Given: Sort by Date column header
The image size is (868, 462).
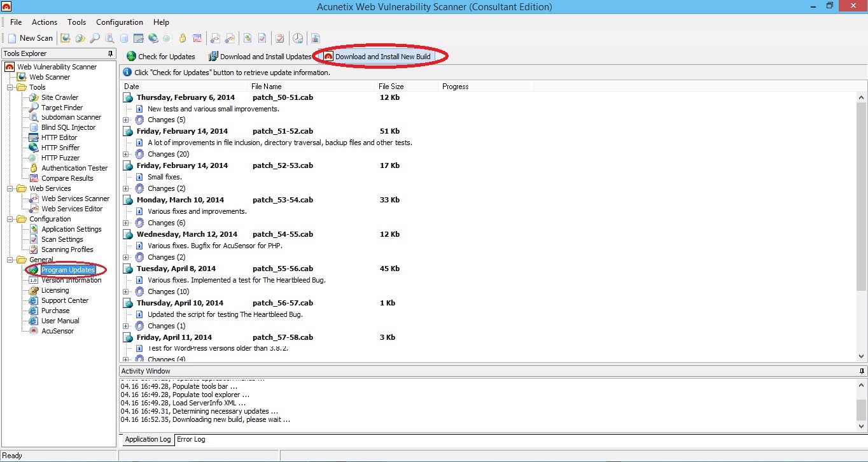Looking at the screenshot, I should [184, 87].
